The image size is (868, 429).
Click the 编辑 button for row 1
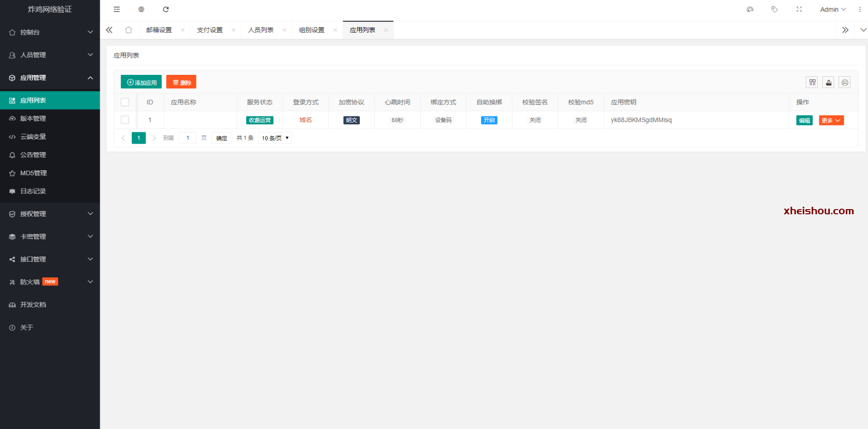click(x=804, y=120)
